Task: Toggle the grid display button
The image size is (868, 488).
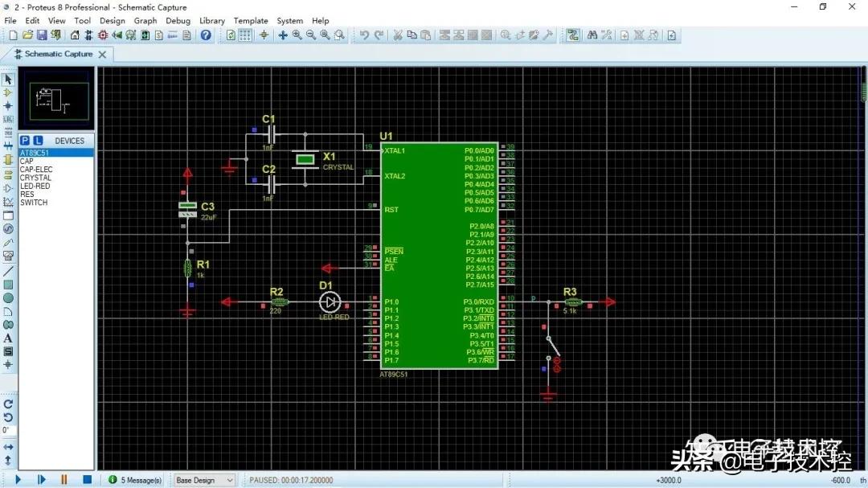Action: click(x=245, y=35)
